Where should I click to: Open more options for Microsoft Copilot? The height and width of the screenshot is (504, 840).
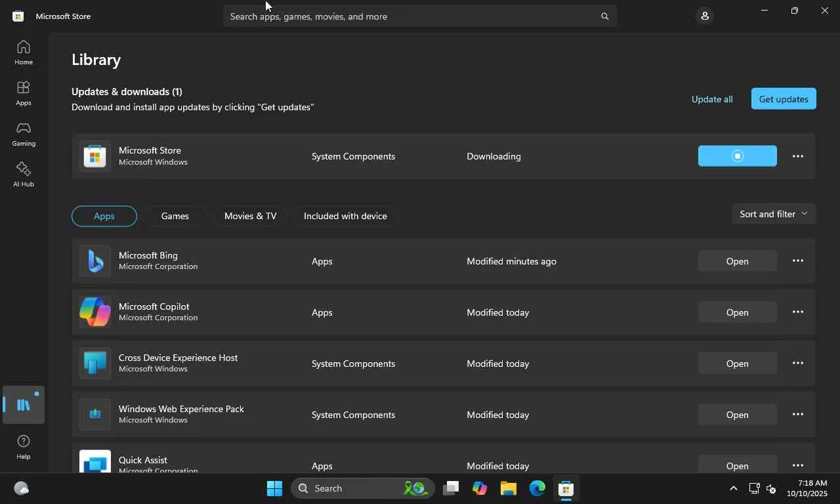(x=798, y=312)
